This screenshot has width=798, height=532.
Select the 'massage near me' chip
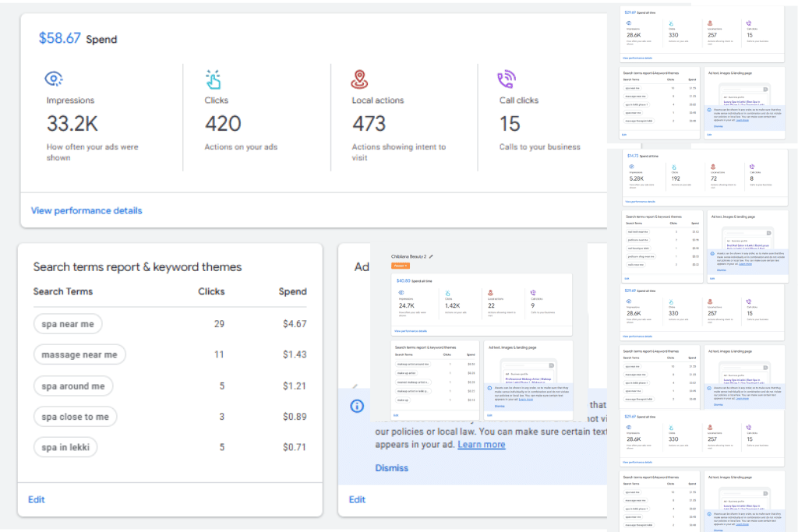tap(79, 354)
